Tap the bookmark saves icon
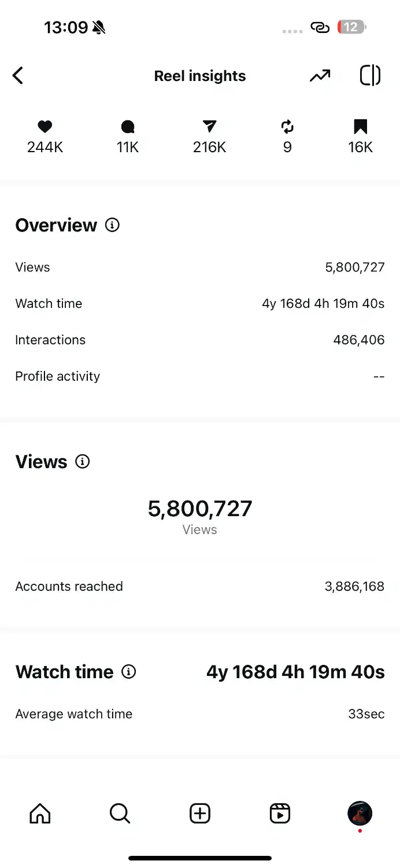 (360, 127)
